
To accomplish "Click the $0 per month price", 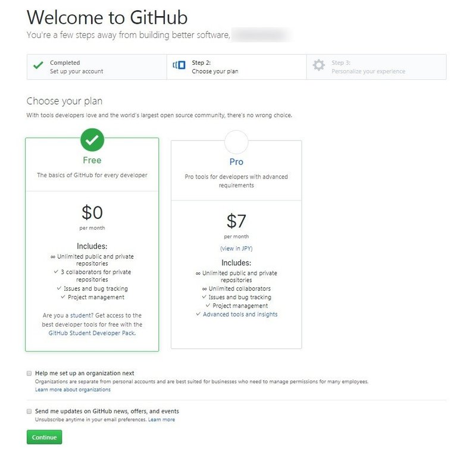I will 92,213.
